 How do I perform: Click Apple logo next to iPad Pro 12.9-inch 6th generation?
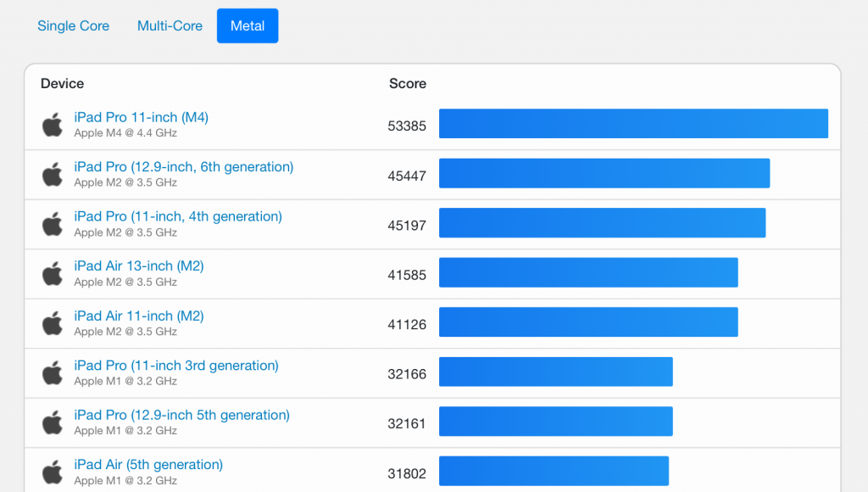(53, 175)
